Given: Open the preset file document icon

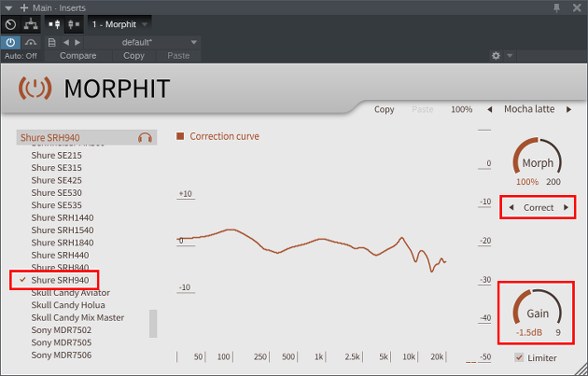Looking at the screenshot, I should click(52, 42).
